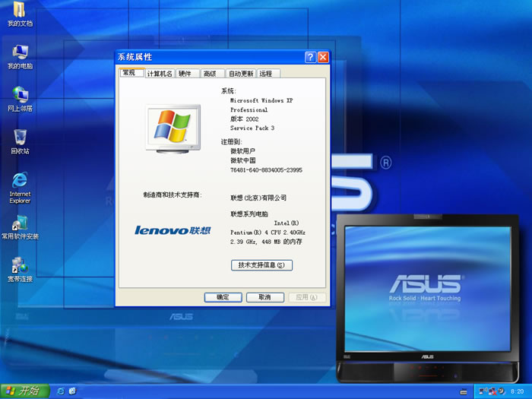This screenshot has height=399, width=532.
Task: Click the label 系统:
Action: 229,90
